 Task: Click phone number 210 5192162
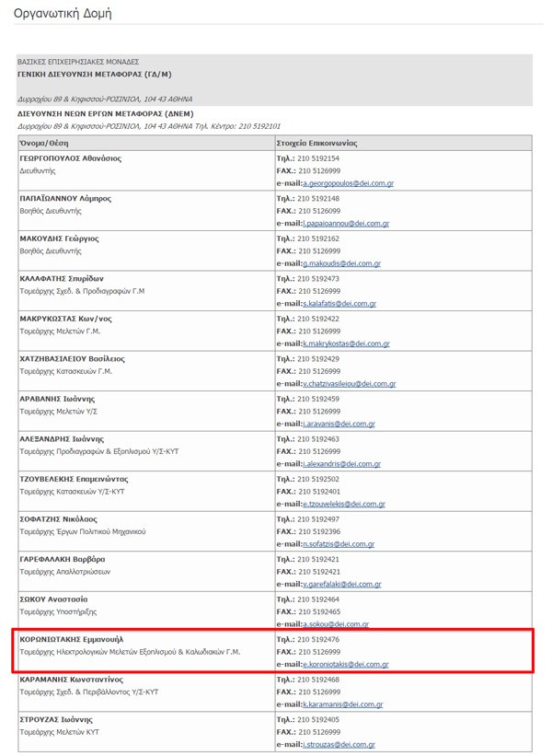click(x=318, y=238)
